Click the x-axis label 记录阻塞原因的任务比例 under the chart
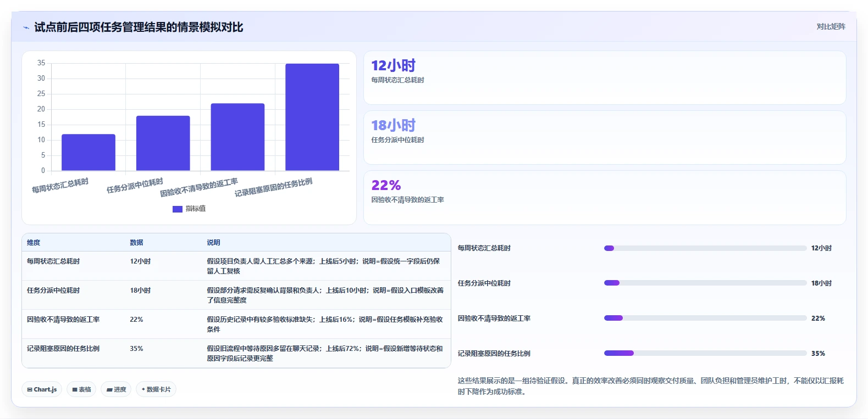Image resolution: width=868 pixels, height=419 pixels. (273, 188)
